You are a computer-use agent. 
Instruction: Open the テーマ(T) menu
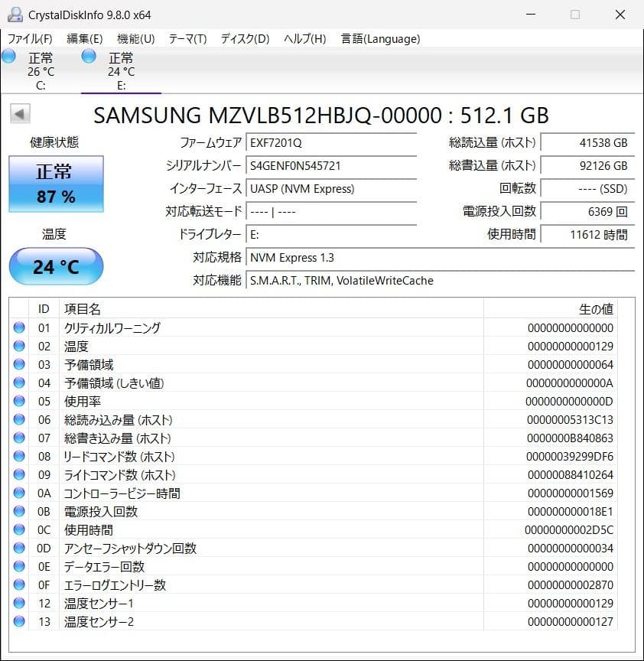[x=187, y=39]
